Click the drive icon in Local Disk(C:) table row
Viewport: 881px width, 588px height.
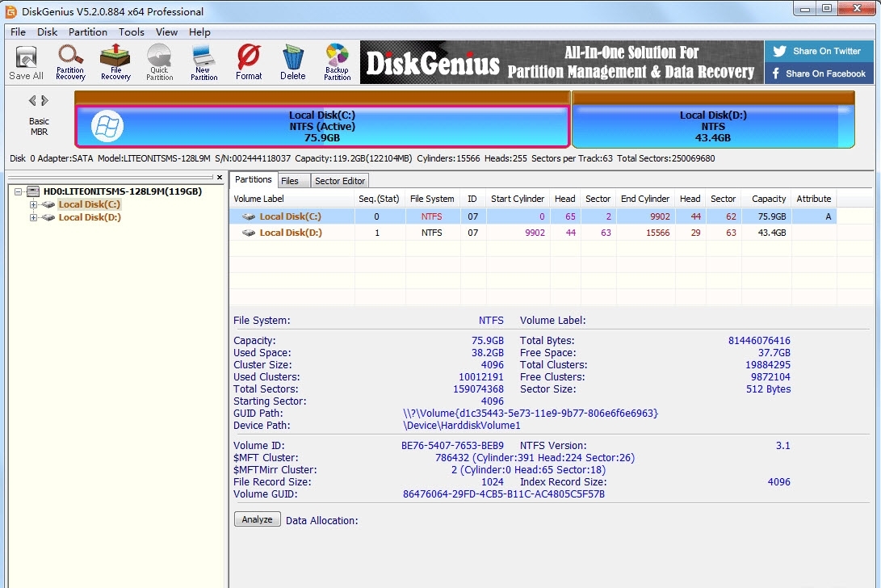click(x=249, y=216)
